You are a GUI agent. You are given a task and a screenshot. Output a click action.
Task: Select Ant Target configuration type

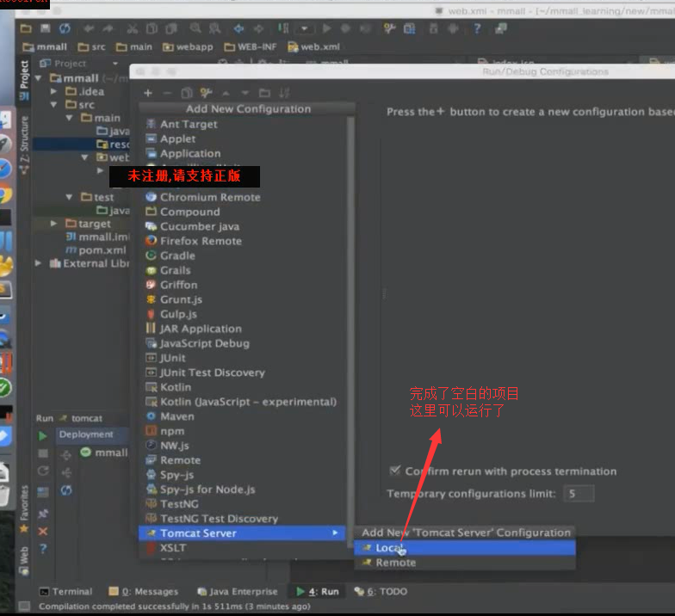click(x=242, y=124)
